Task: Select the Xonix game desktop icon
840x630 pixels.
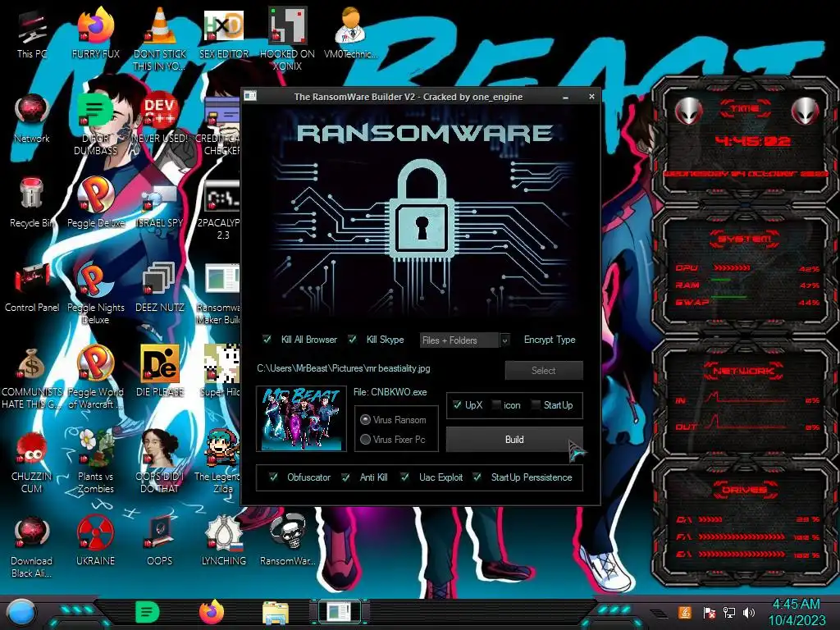Action: click(287, 39)
